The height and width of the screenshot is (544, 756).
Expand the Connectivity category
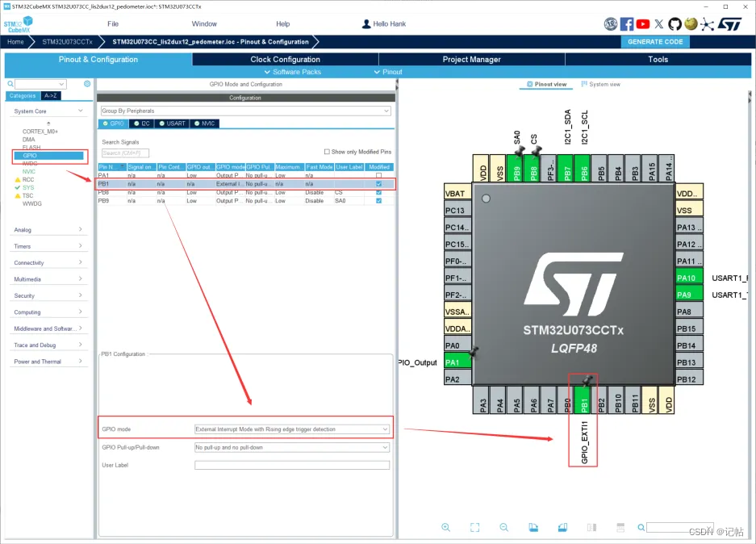80,262
